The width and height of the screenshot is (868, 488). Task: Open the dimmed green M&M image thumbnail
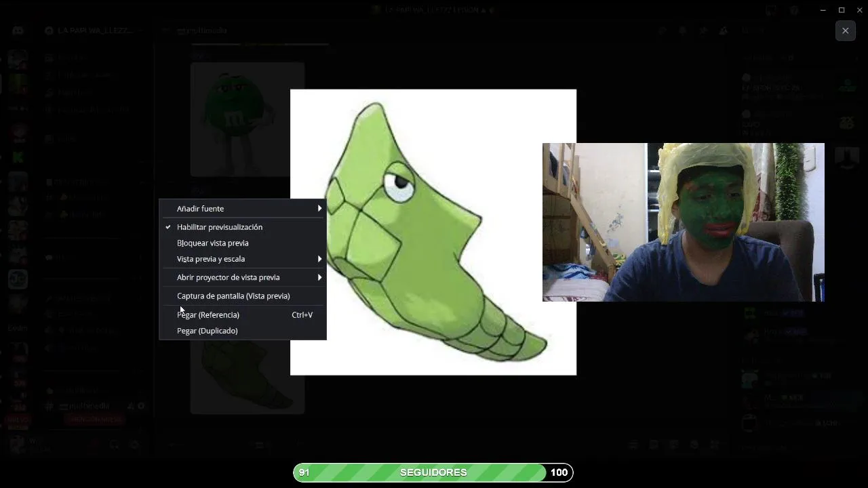[248, 119]
